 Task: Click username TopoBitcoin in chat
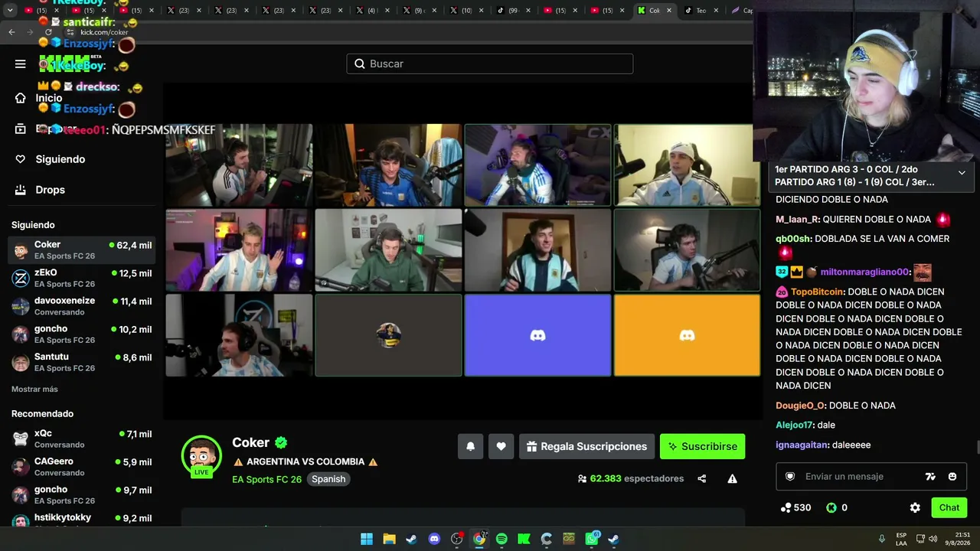point(818,292)
